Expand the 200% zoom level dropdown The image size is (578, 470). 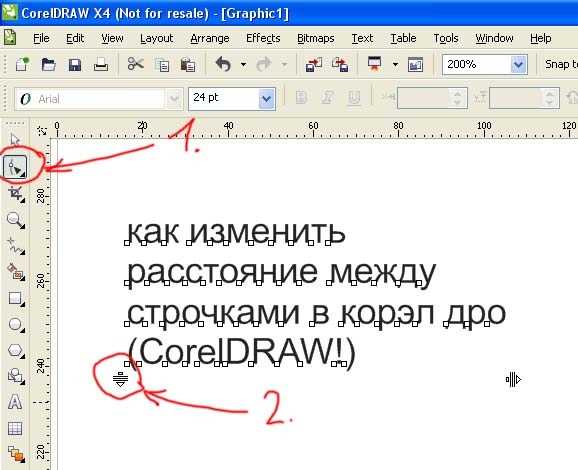[519, 65]
